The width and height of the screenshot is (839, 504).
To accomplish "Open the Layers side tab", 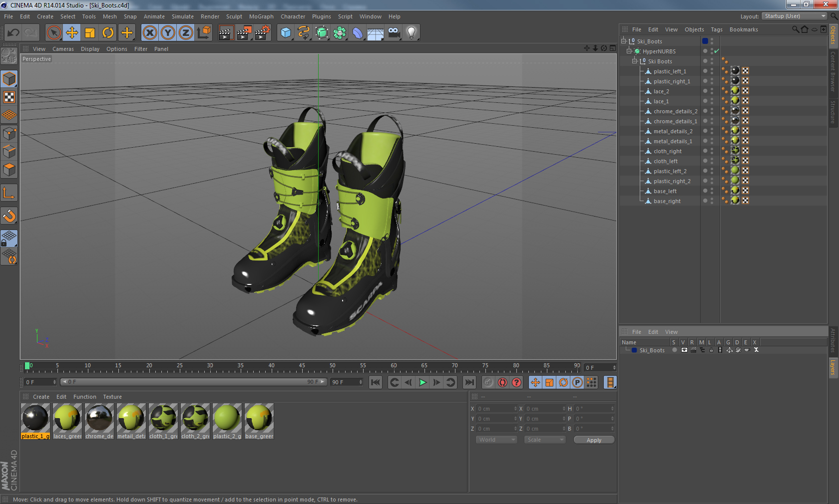I will pos(833,367).
